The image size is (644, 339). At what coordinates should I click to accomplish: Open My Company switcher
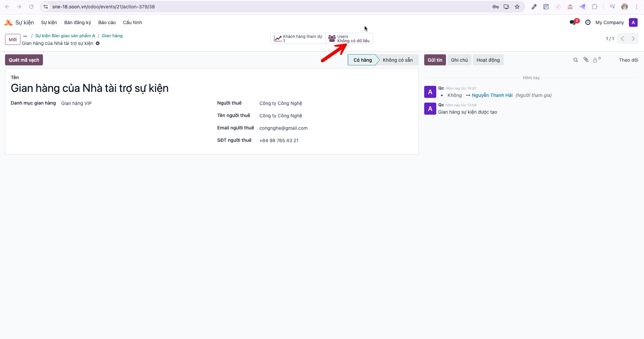pos(609,22)
